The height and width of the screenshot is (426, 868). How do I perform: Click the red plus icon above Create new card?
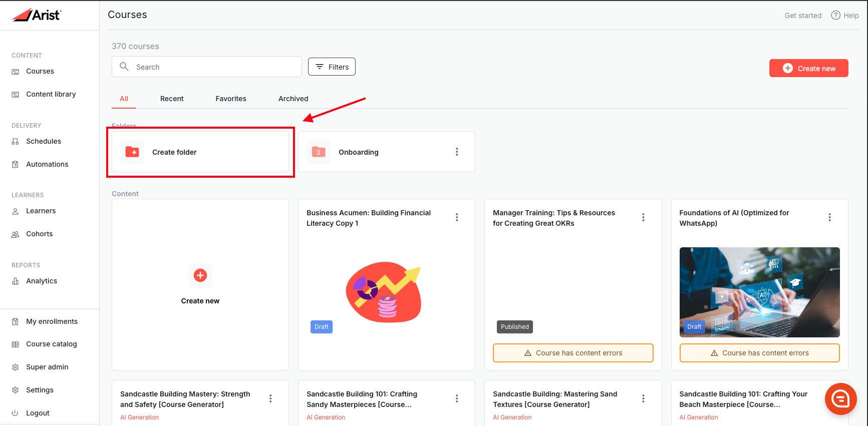(x=200, y=275)
